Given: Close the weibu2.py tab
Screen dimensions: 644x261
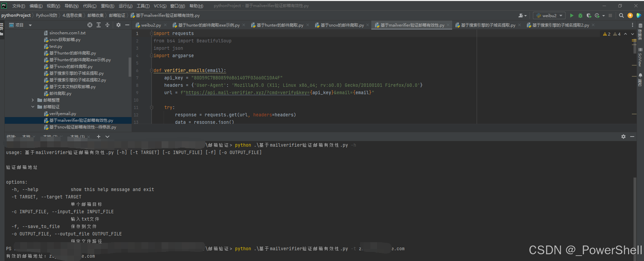Looking at the screenshot, I should [x=165, y=25].
